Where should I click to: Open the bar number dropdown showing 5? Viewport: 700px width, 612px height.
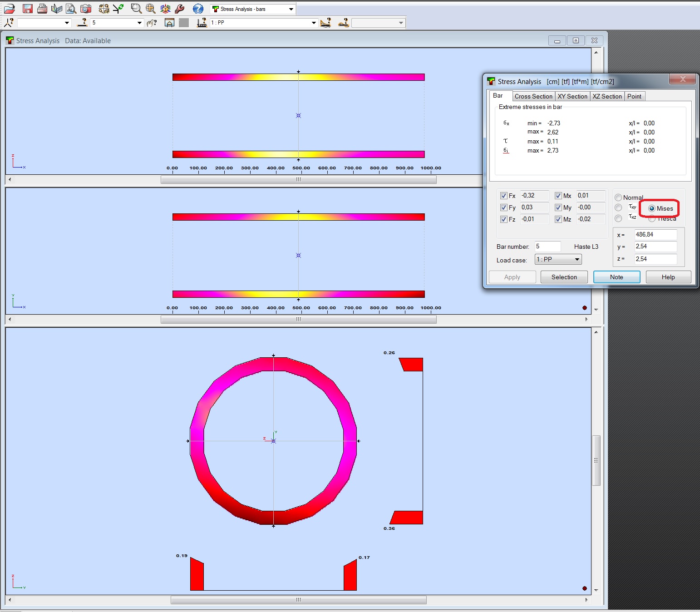coord(138,22)
